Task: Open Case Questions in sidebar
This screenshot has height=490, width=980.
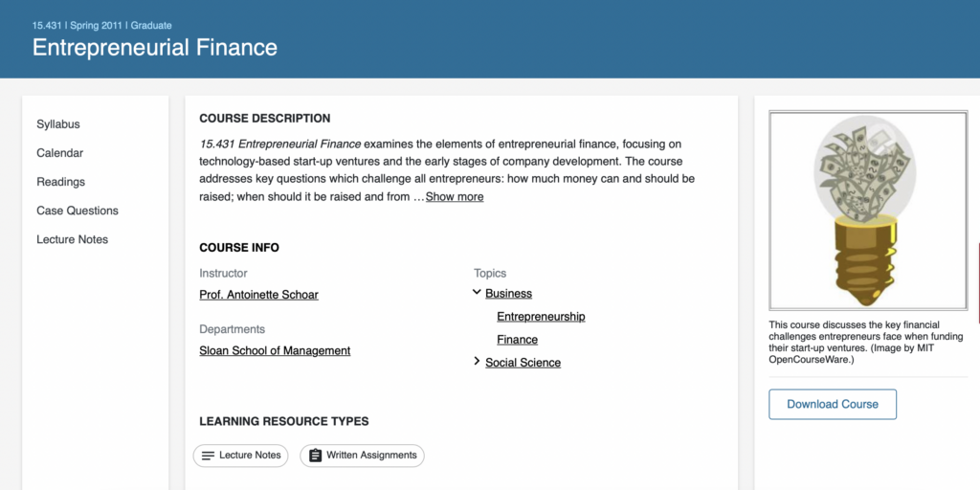Action: point(78,211)
